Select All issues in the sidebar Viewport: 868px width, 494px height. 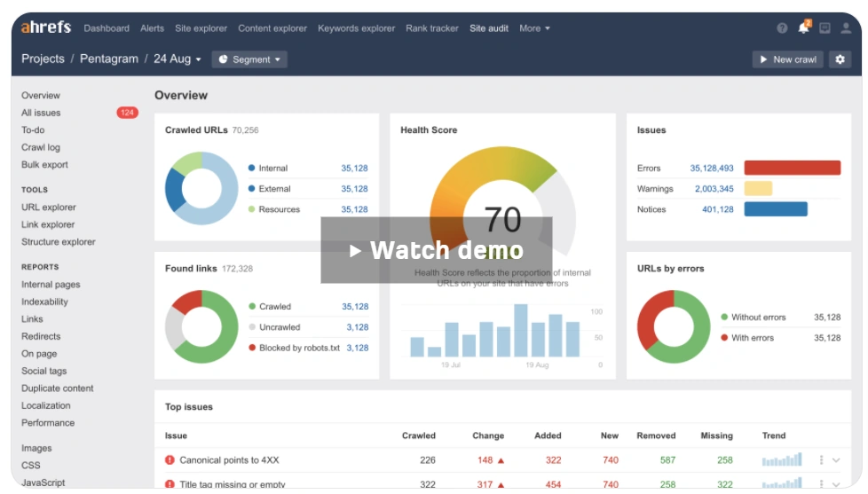[41, 113]
